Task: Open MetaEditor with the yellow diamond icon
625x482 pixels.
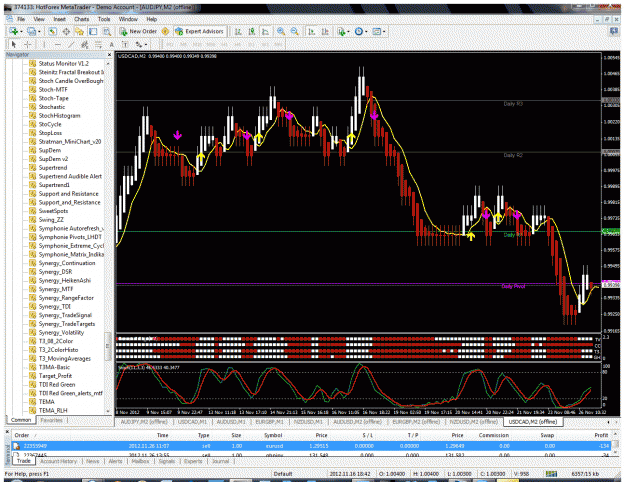Action: coord(165,31)
